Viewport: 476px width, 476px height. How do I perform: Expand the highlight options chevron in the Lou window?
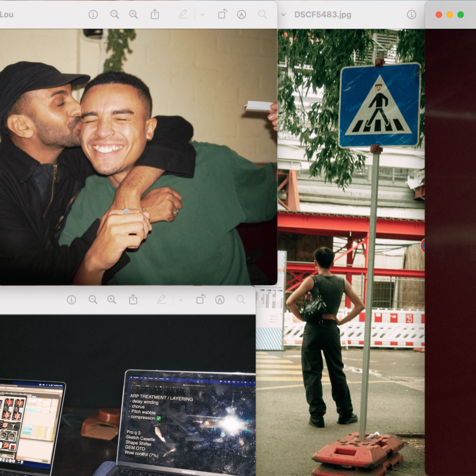[202, 15]
